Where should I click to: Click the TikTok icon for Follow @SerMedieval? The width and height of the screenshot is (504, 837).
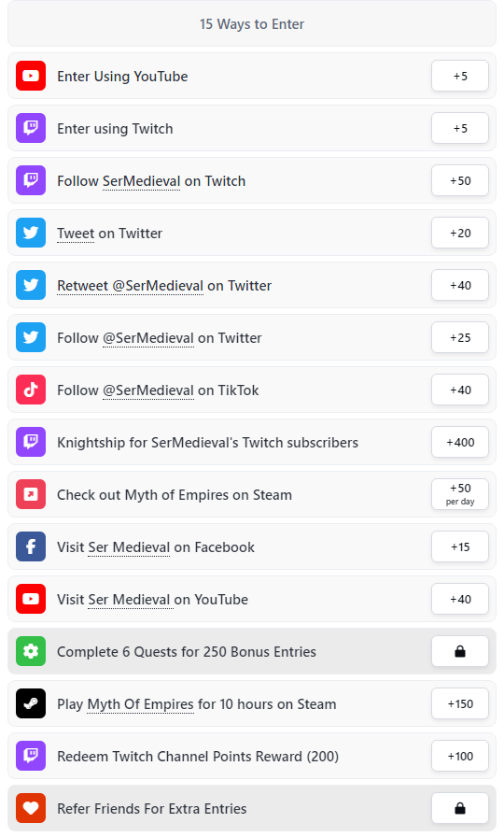point(31,390)
